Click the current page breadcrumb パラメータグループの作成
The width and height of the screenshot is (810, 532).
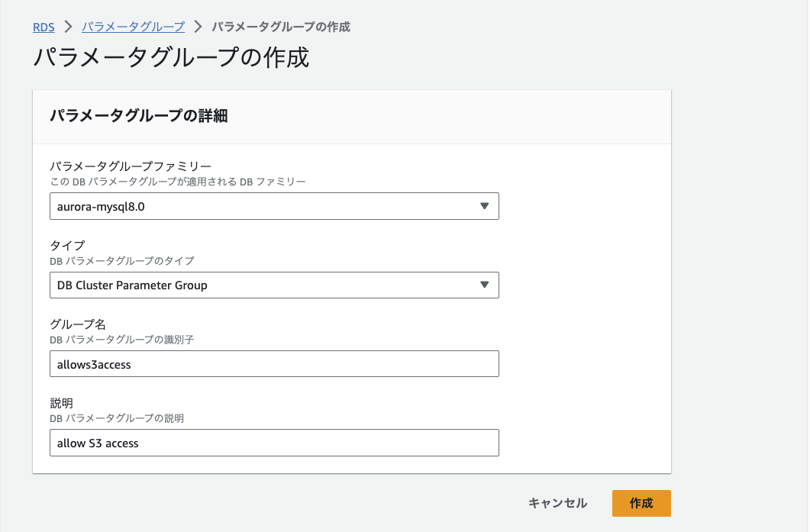(280, 27)
